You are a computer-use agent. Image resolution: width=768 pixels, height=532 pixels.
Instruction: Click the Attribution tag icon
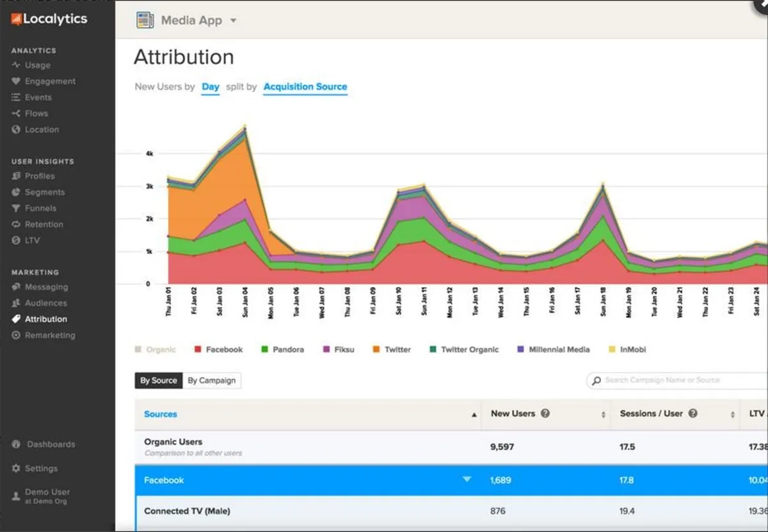point(16,319)
